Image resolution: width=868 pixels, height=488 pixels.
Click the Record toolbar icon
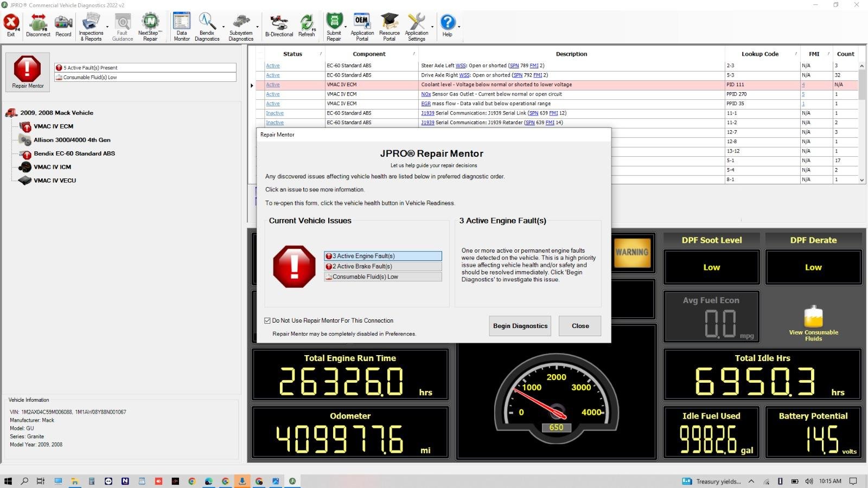(63, 25)
